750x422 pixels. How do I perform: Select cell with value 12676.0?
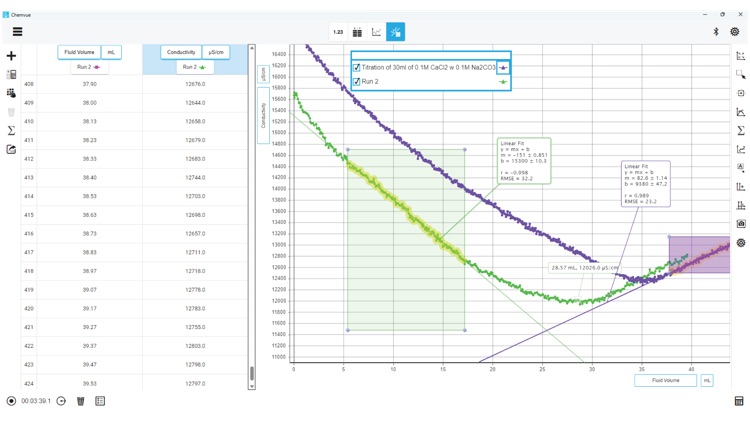click(195, 84)
